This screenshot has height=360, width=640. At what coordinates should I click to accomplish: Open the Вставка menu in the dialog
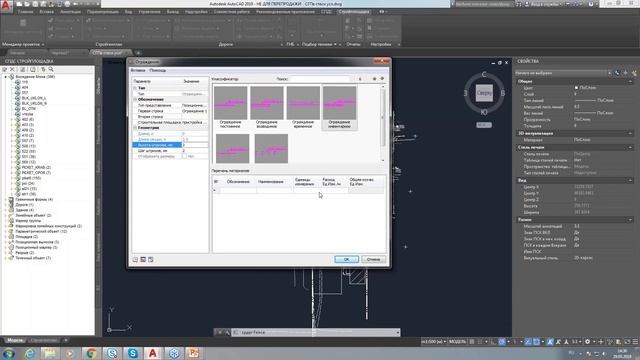(138, 71)
